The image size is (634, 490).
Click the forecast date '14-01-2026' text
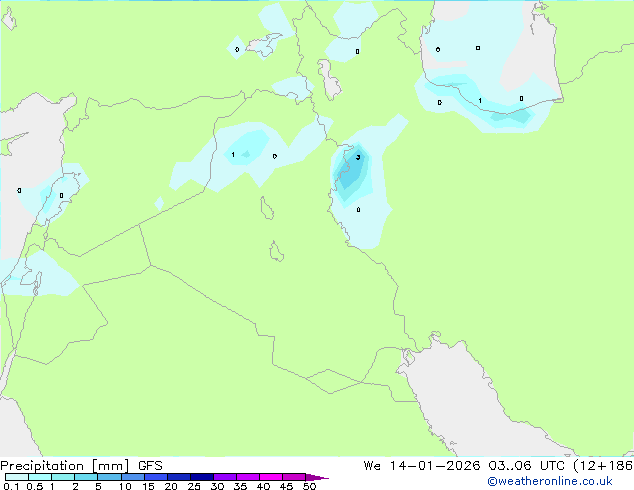tap(435, 466)
